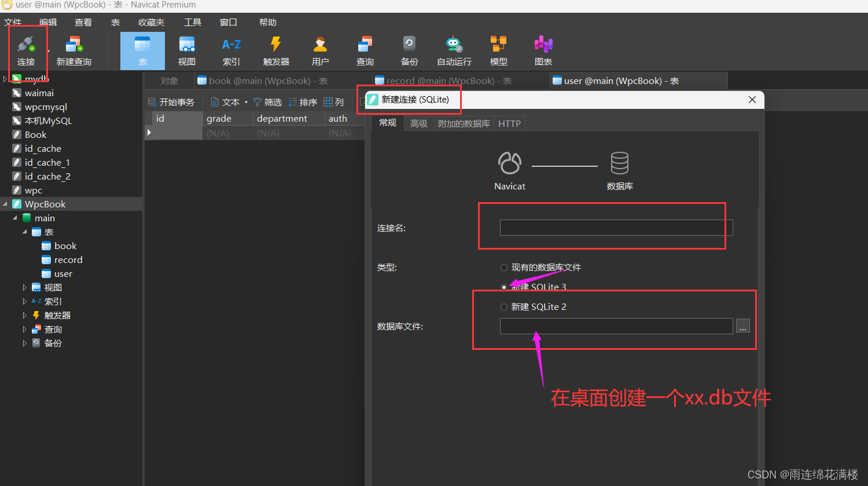The height and width of the screenshot is (486, 868).
Task: Open the 文件 (File) menu
Action: click(x=13, y=22)
